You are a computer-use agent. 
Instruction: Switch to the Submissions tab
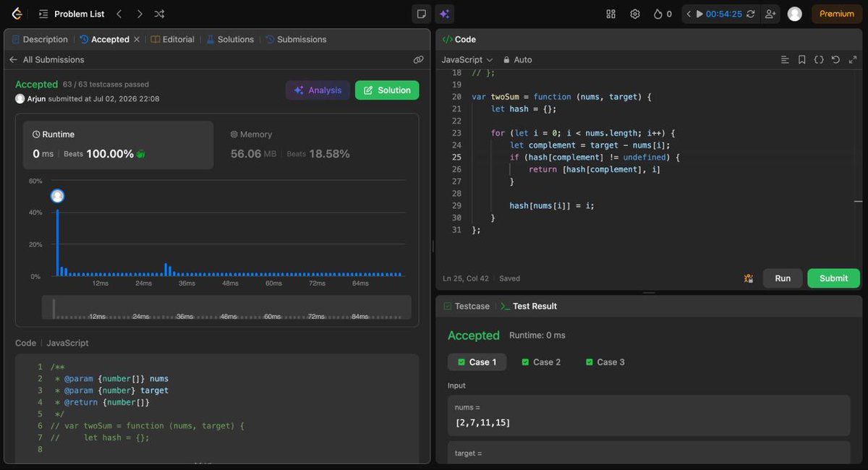tap(296, 39)
